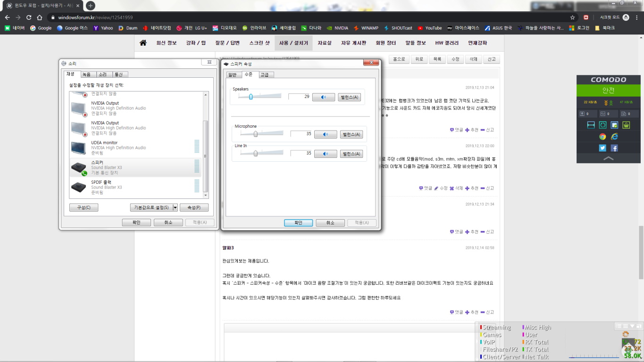
Task: Confirm speaker properties with 확인
Action: point(298,223)
